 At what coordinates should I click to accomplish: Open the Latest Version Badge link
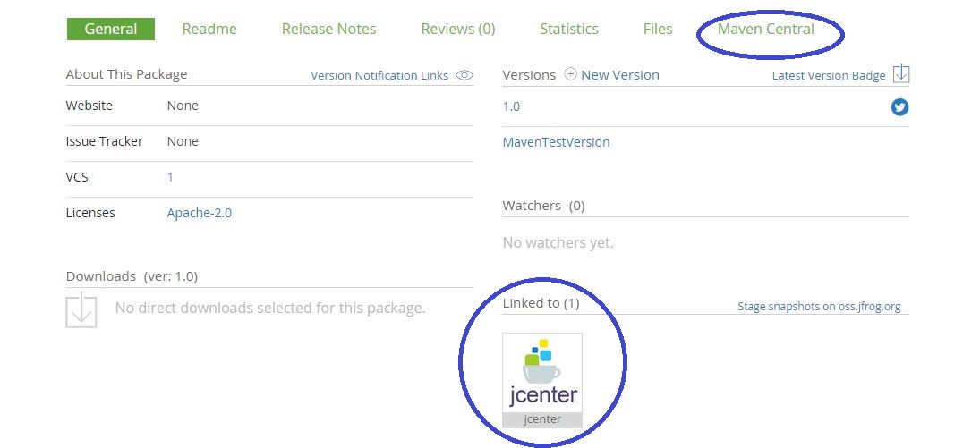point(828,76)
